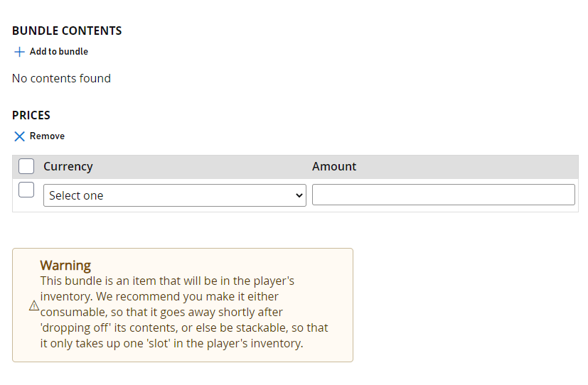This screenshot has height=385, width=588.
Task: Click the Remove price button
Action: (39, 136)
